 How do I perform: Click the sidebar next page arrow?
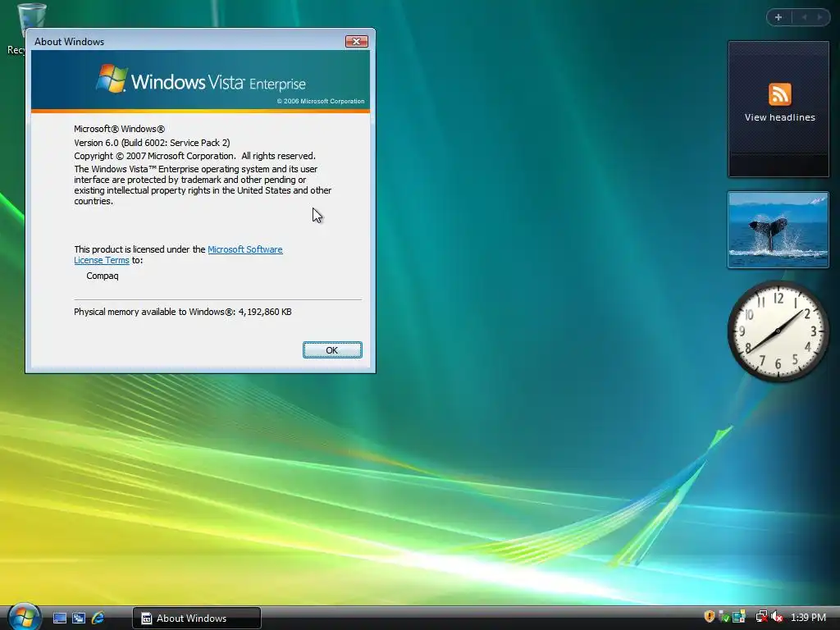[819, 17]
